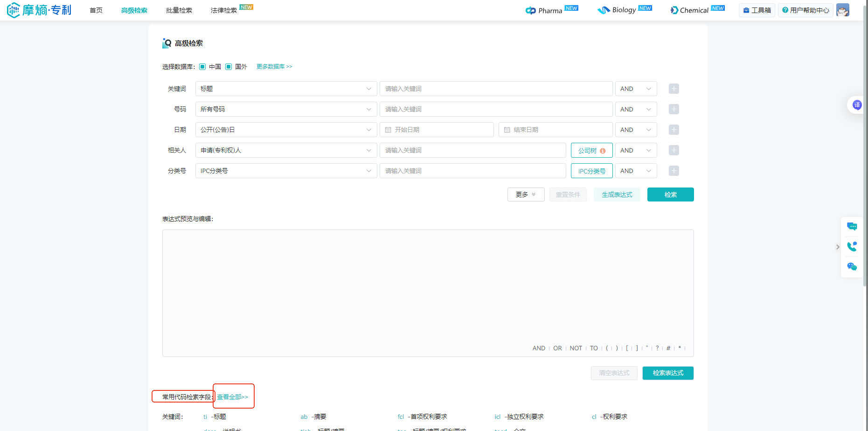Image resolution: width=868 pixels, height=431 pixels.
Task: Open the WeChat contact icon
Action: pos(852,267)
